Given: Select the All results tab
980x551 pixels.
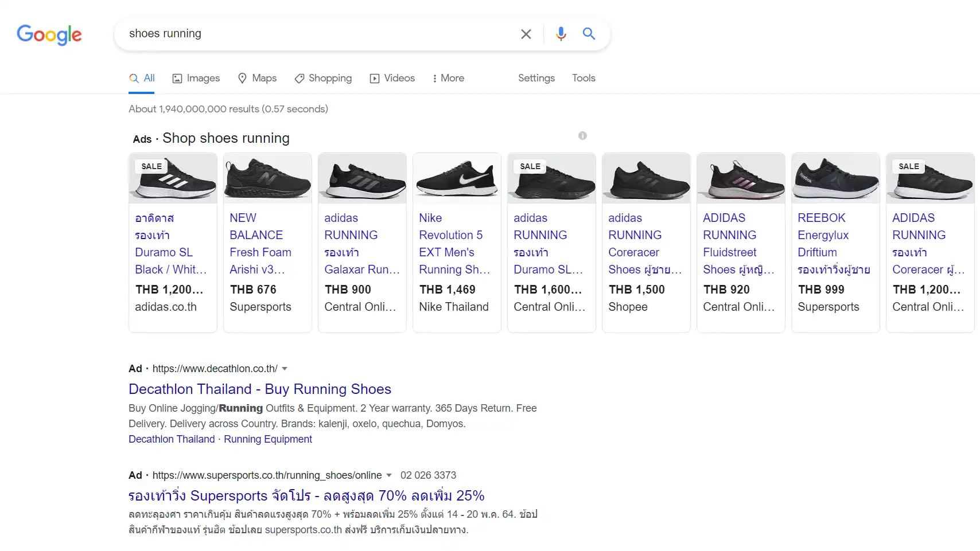Looking at the screenshot, I should click(142, 79).
